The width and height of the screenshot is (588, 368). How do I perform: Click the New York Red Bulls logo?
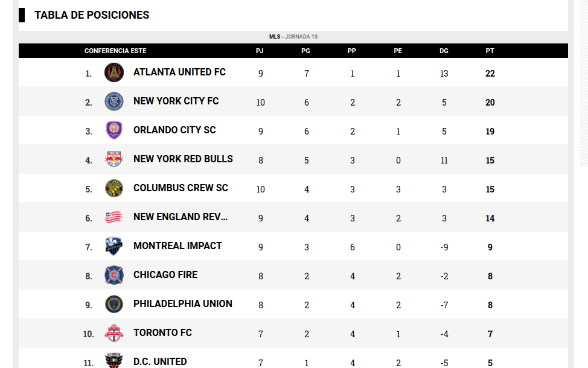[x=113, y=159]
